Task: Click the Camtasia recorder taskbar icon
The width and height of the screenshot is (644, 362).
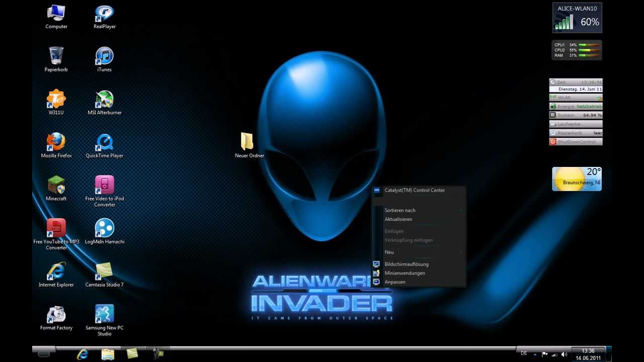Action: (x=158, y=353)
